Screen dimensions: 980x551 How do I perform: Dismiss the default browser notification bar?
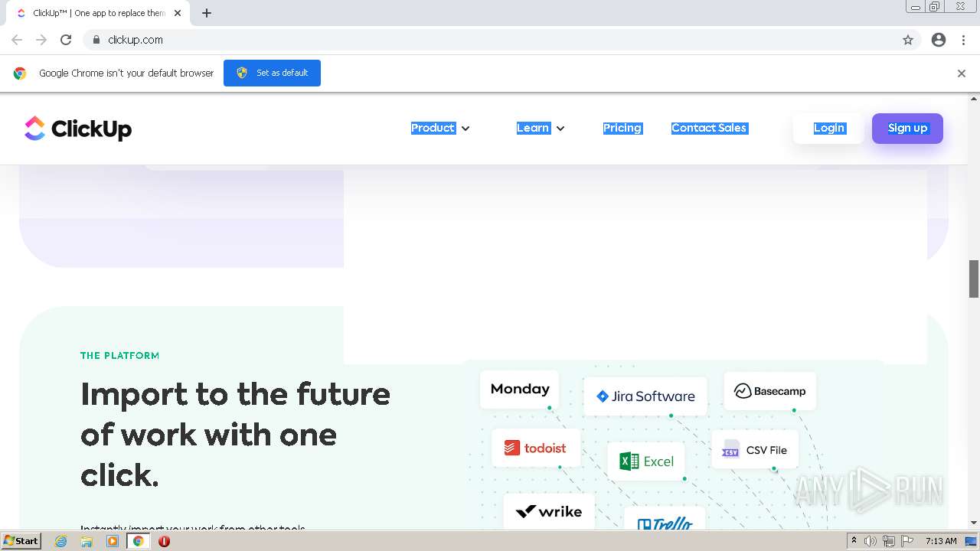[x=962, y=73]
